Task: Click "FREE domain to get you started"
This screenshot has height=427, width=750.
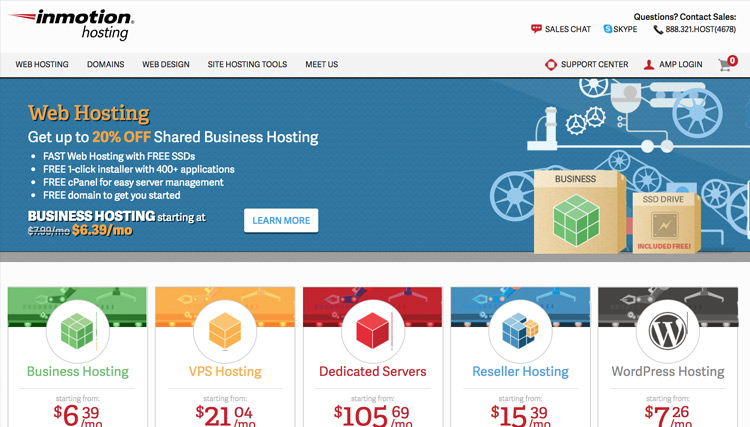Action: pos(111,196)
